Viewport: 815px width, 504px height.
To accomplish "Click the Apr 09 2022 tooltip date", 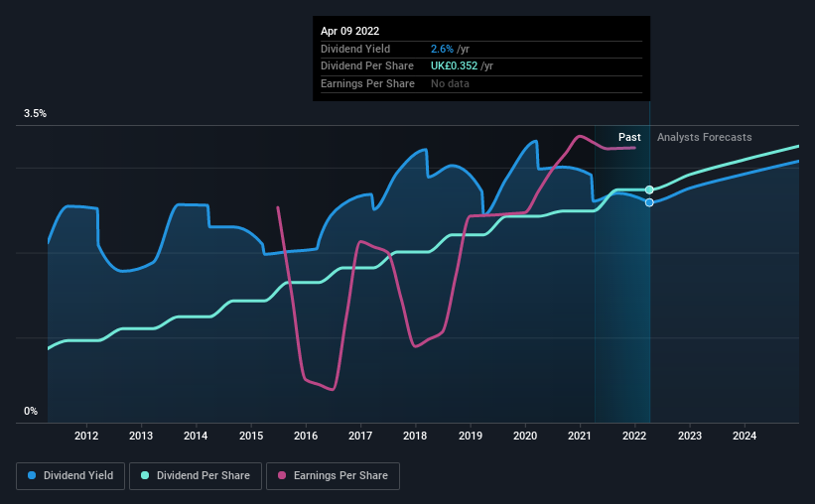I will [x=349, y=31].
